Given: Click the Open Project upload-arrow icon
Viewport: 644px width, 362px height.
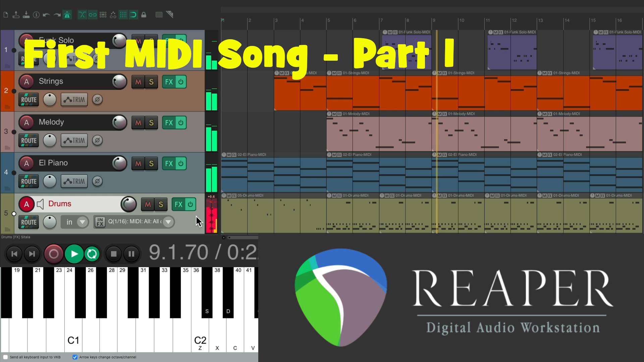Looking at the screenshot, I should coord(16,15).
